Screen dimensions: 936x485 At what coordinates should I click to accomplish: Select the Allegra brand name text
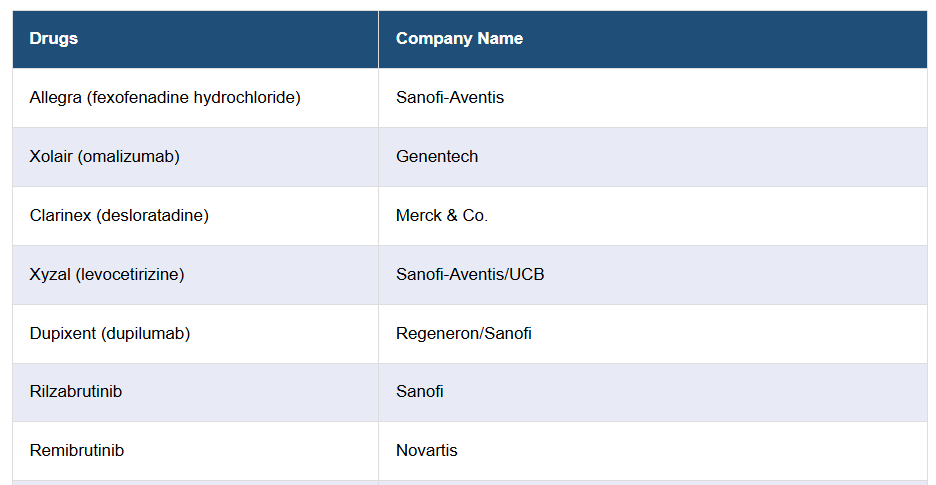point(56,98)
